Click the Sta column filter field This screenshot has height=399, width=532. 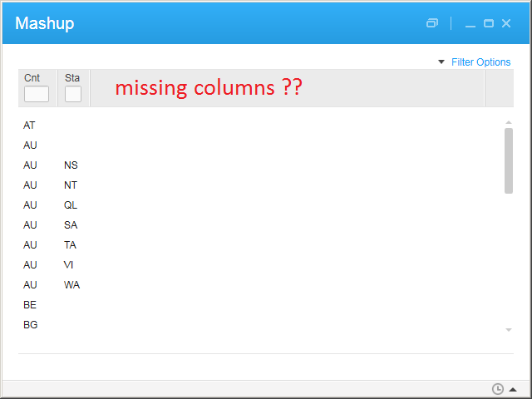[73, 94]
